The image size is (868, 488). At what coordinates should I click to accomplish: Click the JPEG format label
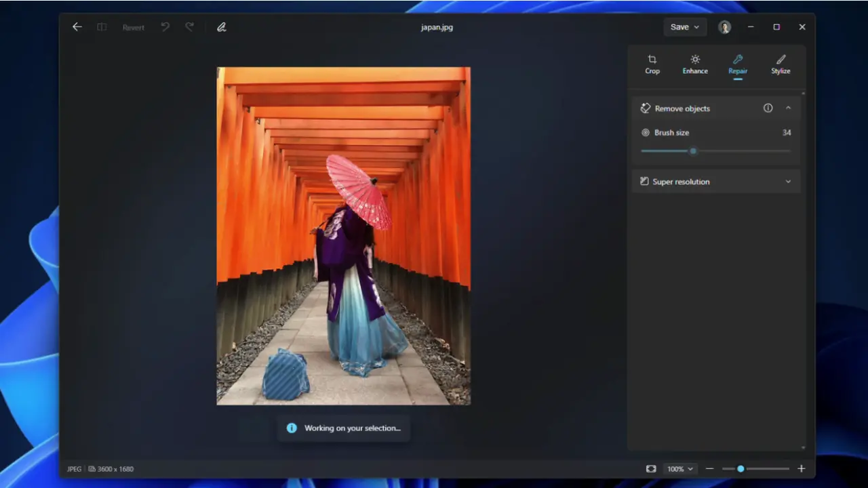coord(74,469)
